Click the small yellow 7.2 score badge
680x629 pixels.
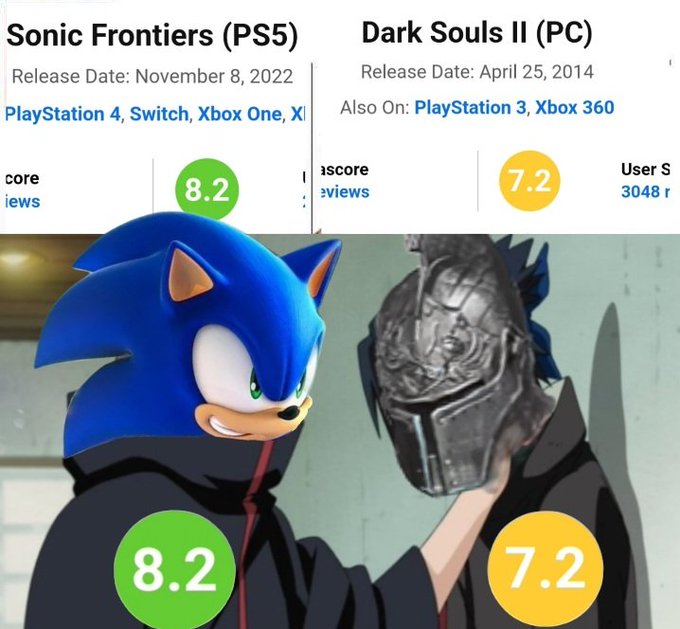(530, 180)
